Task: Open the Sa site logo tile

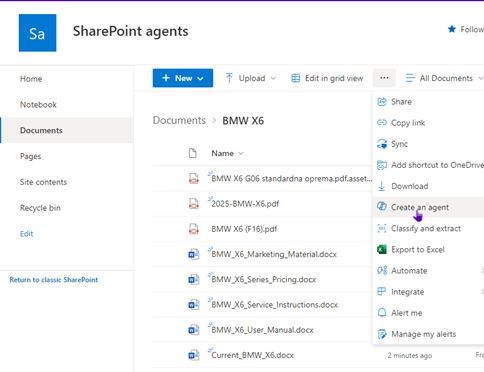Action: click(x=37, y=33)
